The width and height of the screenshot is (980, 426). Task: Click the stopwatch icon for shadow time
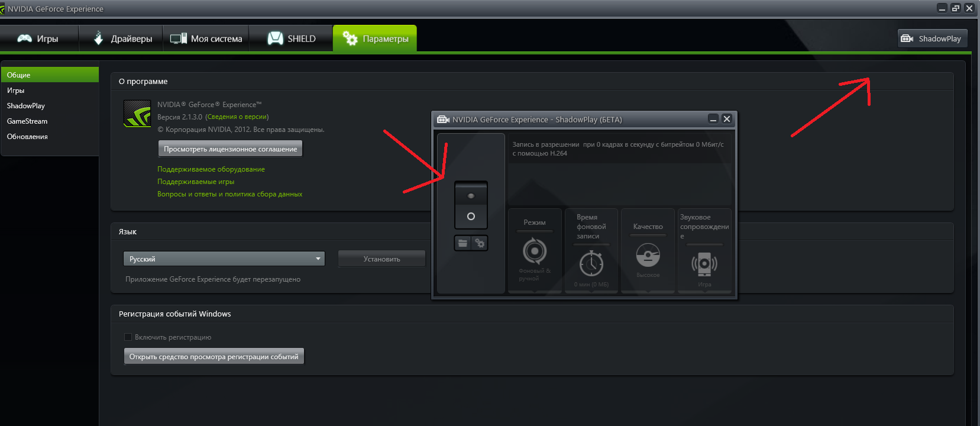point(591,263)
